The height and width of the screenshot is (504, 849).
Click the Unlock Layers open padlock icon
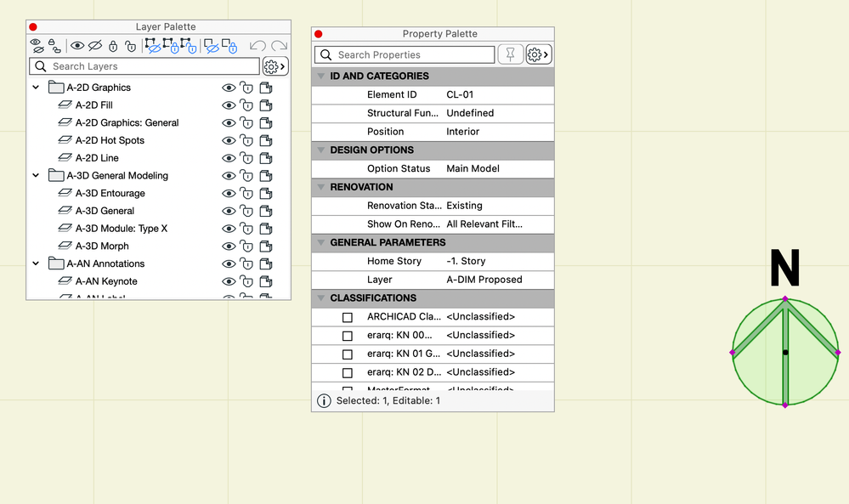point(130,46)
